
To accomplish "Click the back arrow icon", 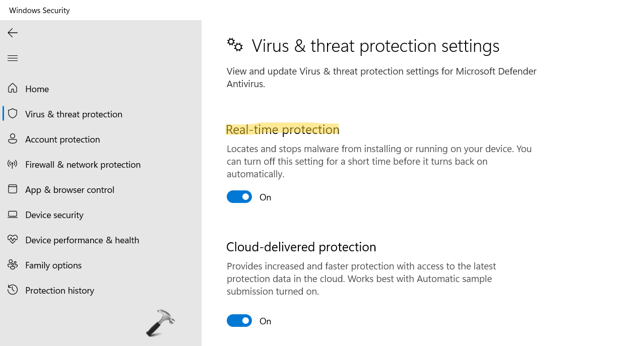I will [13, 33].
